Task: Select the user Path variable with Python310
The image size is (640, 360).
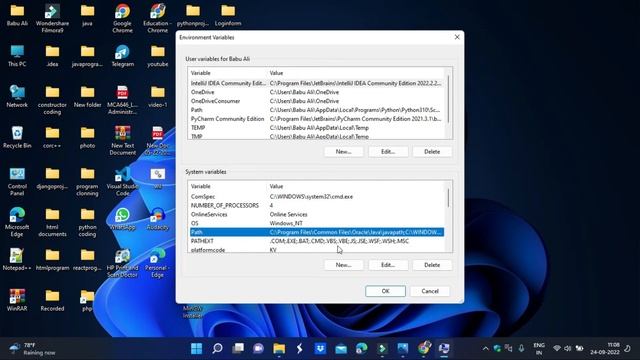Action: [x=317, y=110]
